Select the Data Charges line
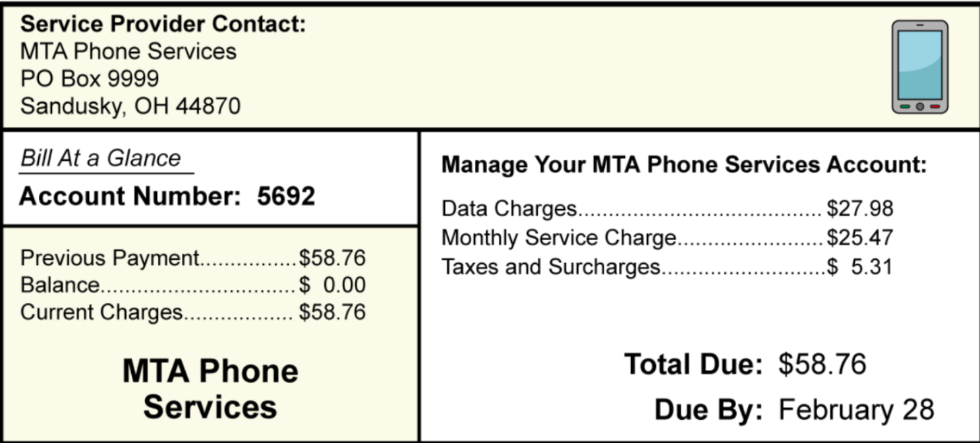Viewport: 980px width, 443px height. [x=667, y=209]
